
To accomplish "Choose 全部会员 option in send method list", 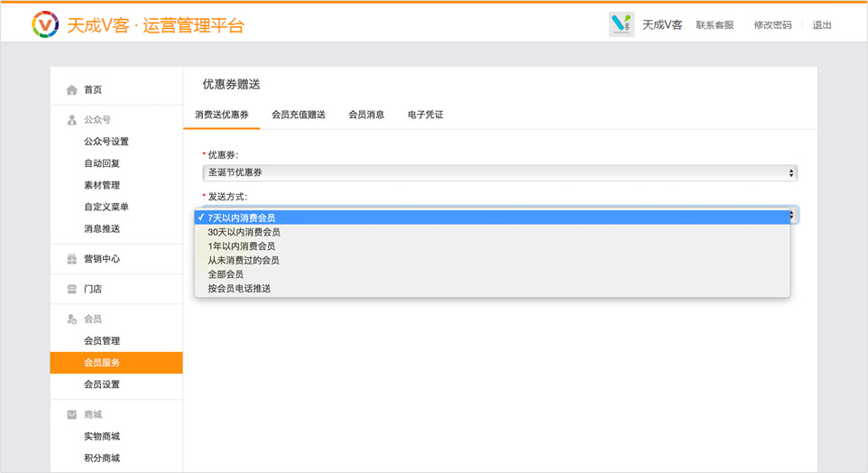I will [226, 274].
